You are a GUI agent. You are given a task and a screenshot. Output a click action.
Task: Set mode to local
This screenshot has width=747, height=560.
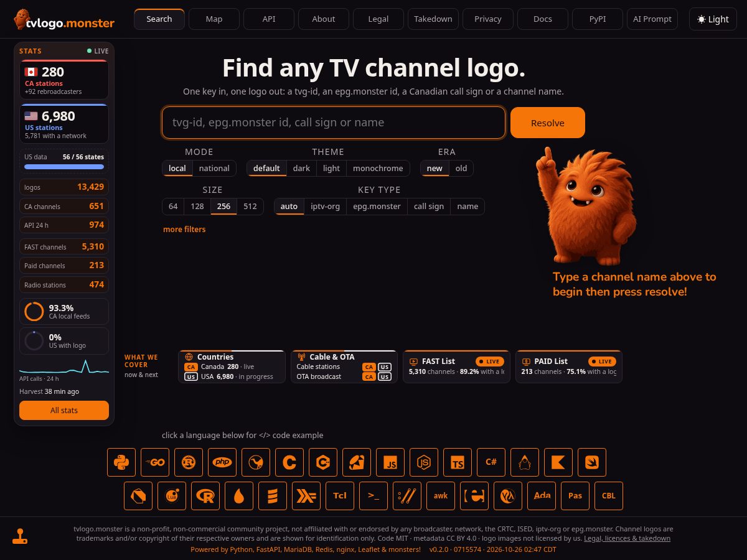coord(177,168)
